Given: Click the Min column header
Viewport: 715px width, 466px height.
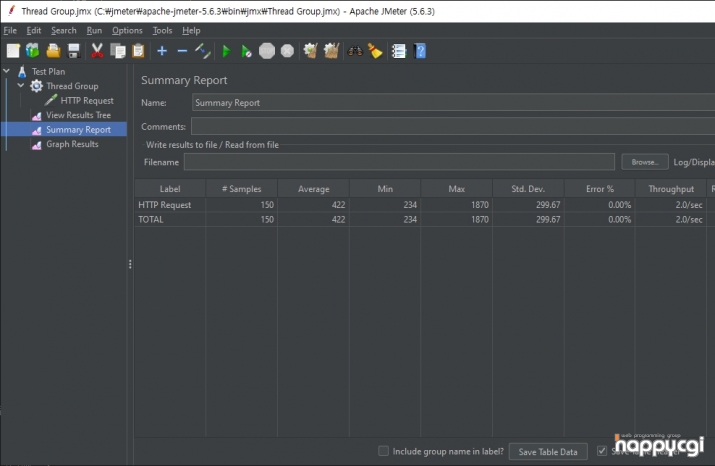Looking at the screenshot, I should [x=385, y=188].
